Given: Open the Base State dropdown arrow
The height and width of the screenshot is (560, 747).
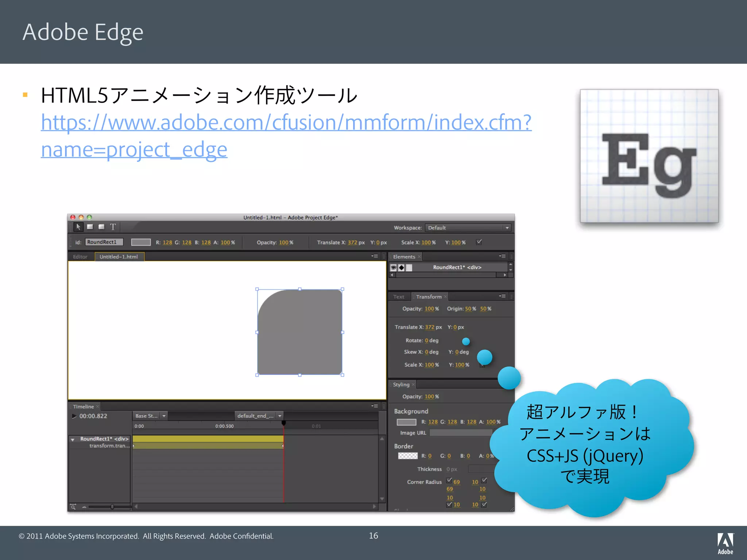Looking at the screenshot, I should coord(164,416).
